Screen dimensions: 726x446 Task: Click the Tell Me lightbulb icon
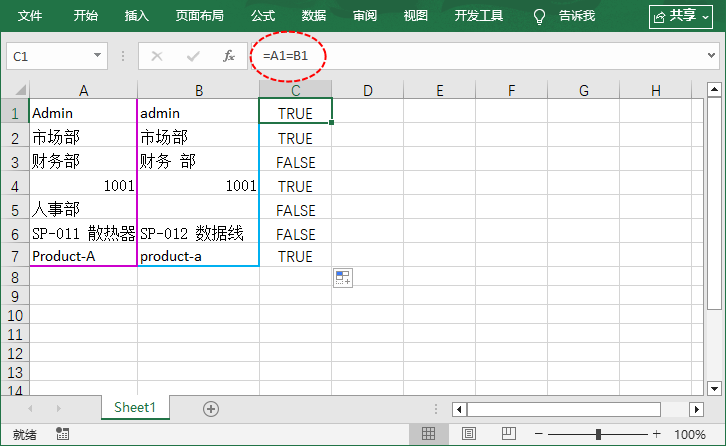coord(539,17)
